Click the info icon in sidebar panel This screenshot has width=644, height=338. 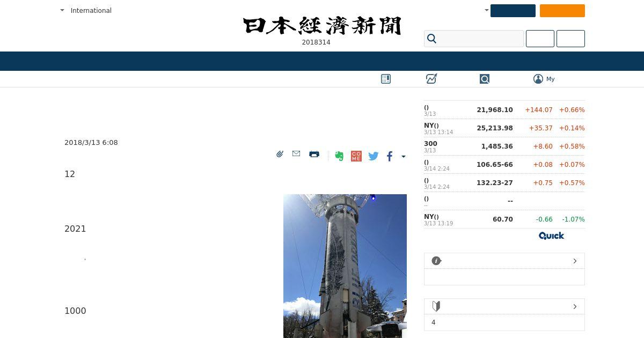pyautogui.click(x=436, y=261)
